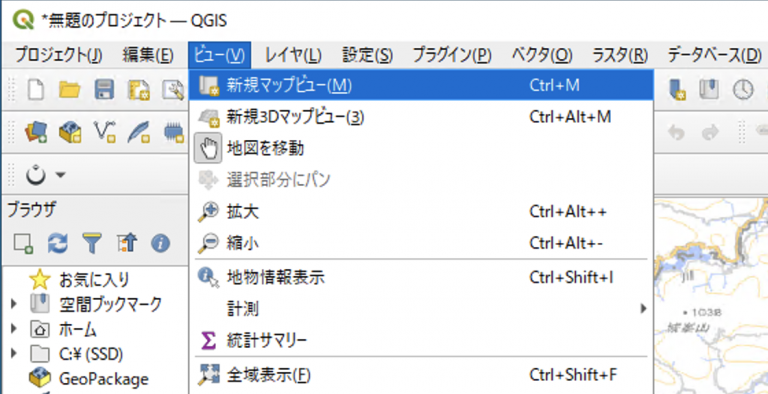Select 統計サマリー menu entry
Image resolution: width=768 pixels, height=394 pixels.
pos(421,339)
